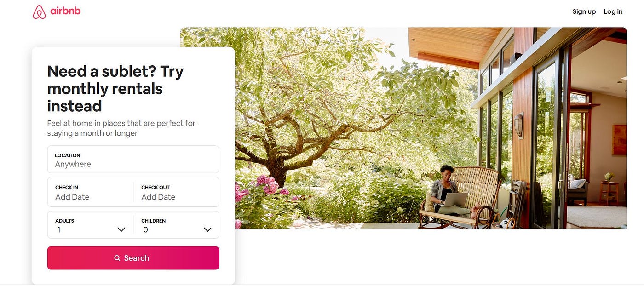
Task: Click the airbnb wordmark text
Action: tap(65, 11)
